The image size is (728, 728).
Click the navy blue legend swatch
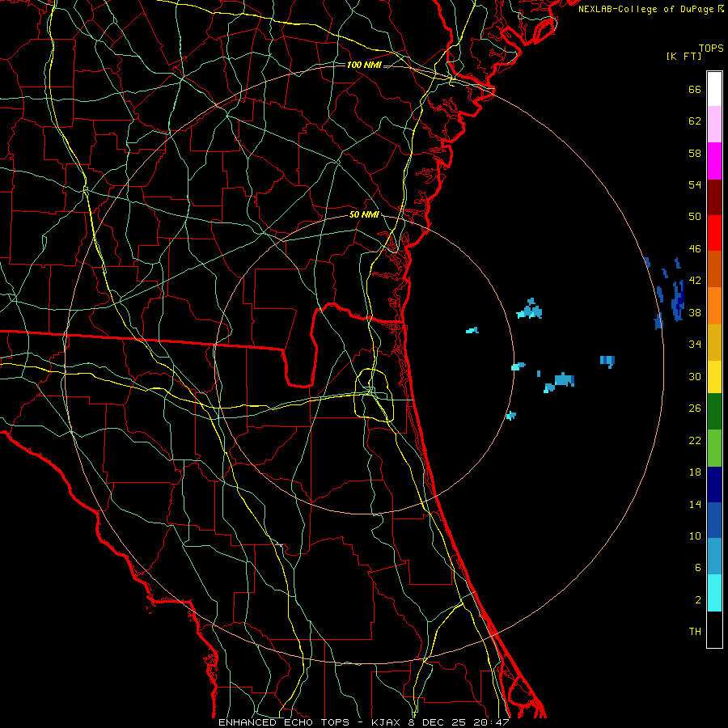[x=714, y=485]
